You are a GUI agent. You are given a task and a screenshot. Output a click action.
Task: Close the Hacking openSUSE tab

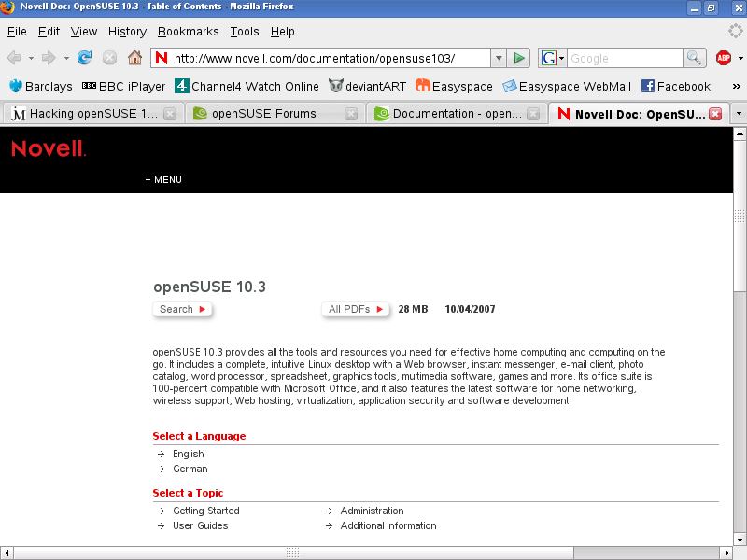170,114
